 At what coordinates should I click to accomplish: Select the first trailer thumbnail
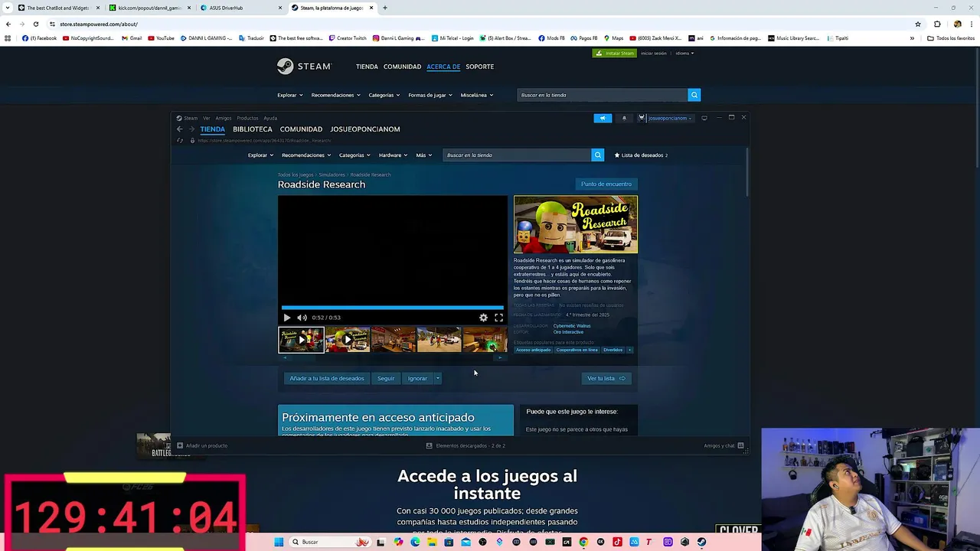pyautogui.click(x=301, y=339)
